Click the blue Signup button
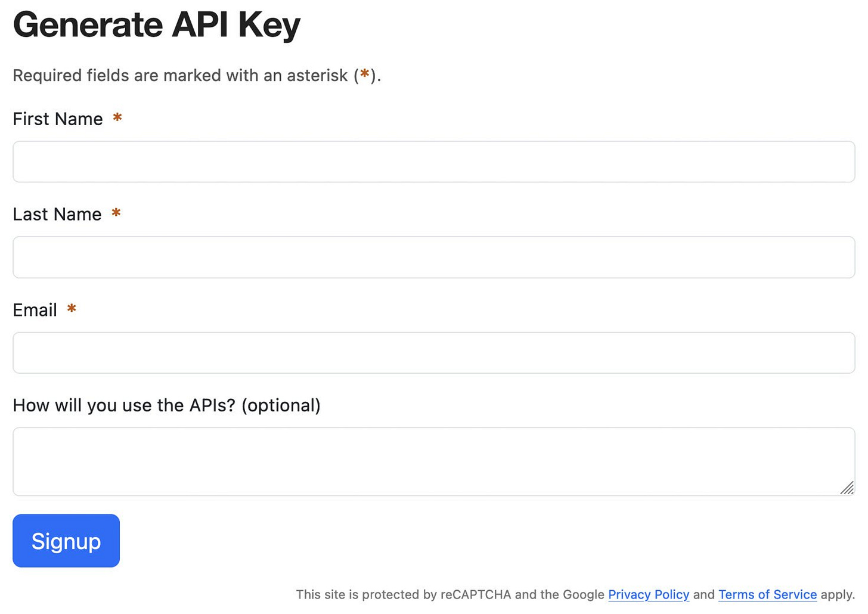Image resolution: width=868 pixels, height=614 pixels. pos(66,541)
